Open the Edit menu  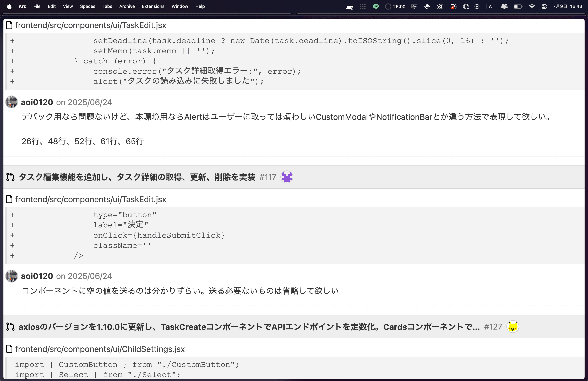pos(52,6)
